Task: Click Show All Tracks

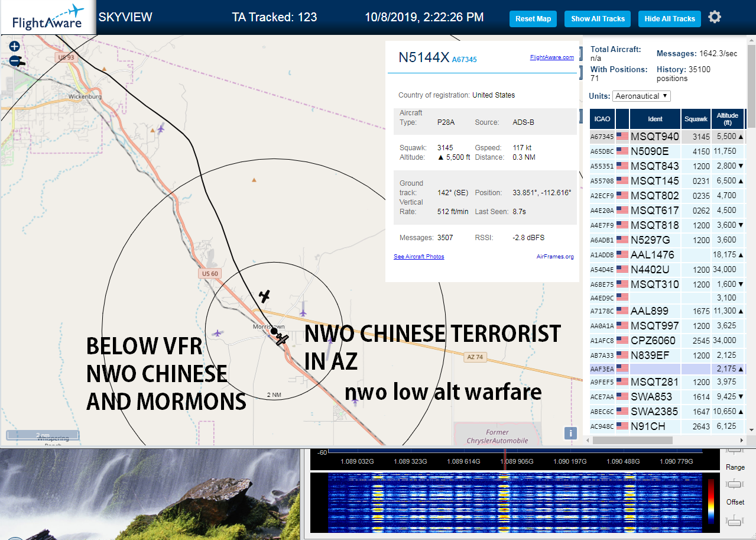Action: pyautogui.click(x=598, y=19)
